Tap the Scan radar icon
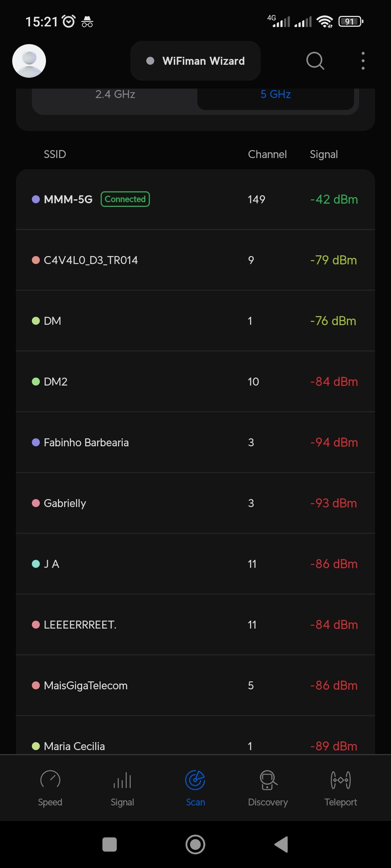 click(195, 780)
